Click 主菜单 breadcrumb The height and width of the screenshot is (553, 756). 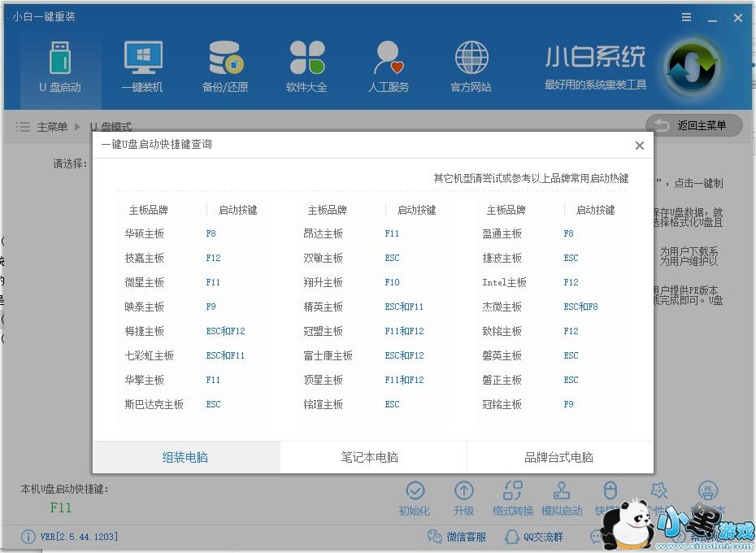click(52, 127)
